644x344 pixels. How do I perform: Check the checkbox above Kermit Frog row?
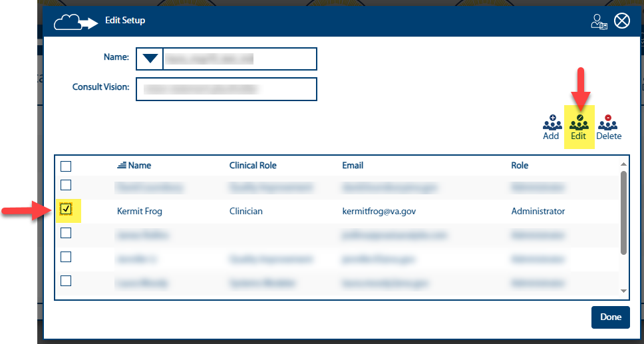(x=66, y=185)
